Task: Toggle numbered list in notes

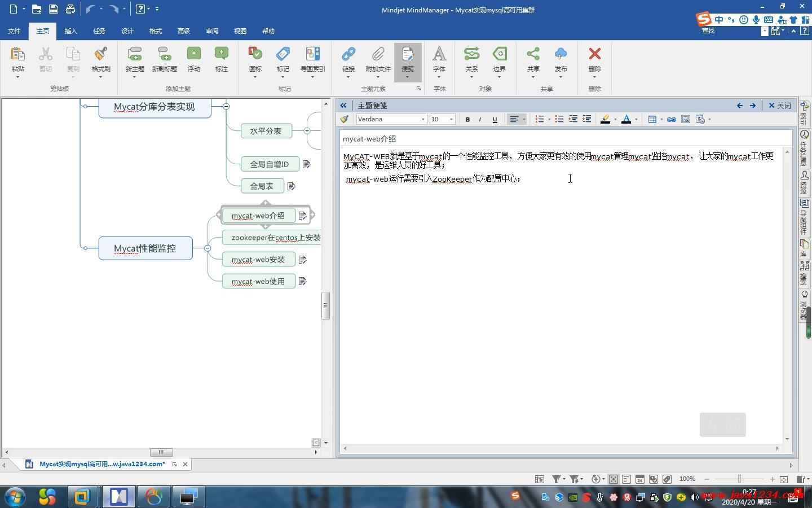Action: [540, 119]
